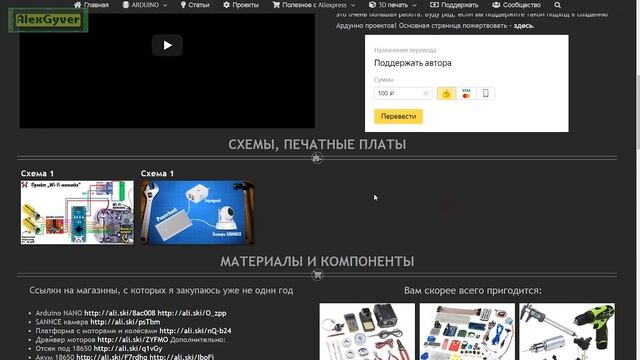Open the soldering tools kit image
The height and width of the screenshot is (360, 640).
click(x=367, y=331)
